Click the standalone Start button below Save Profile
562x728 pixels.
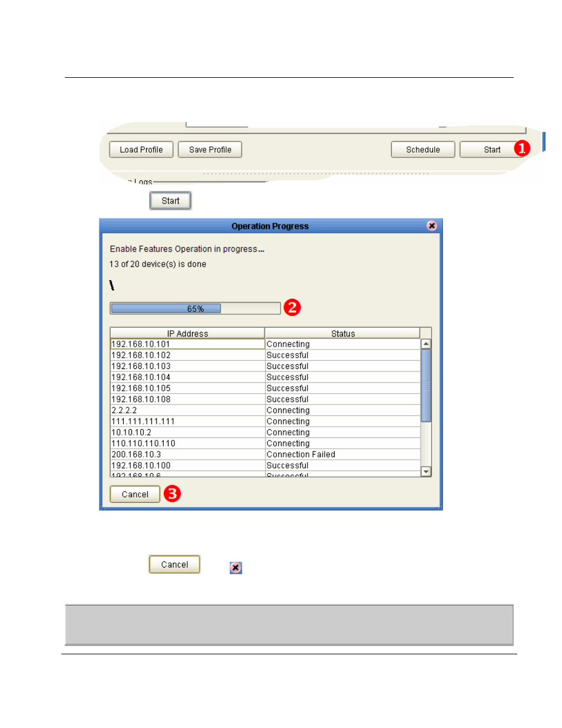click(170, 201)
